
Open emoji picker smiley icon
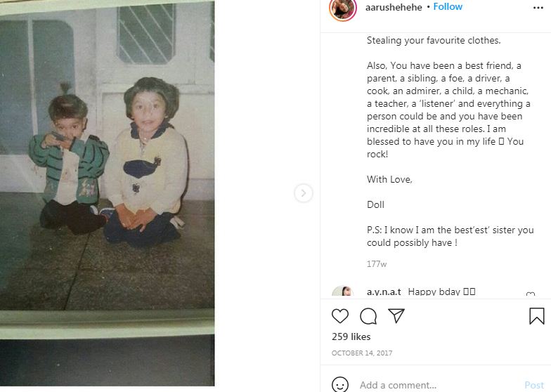point(340,385)
